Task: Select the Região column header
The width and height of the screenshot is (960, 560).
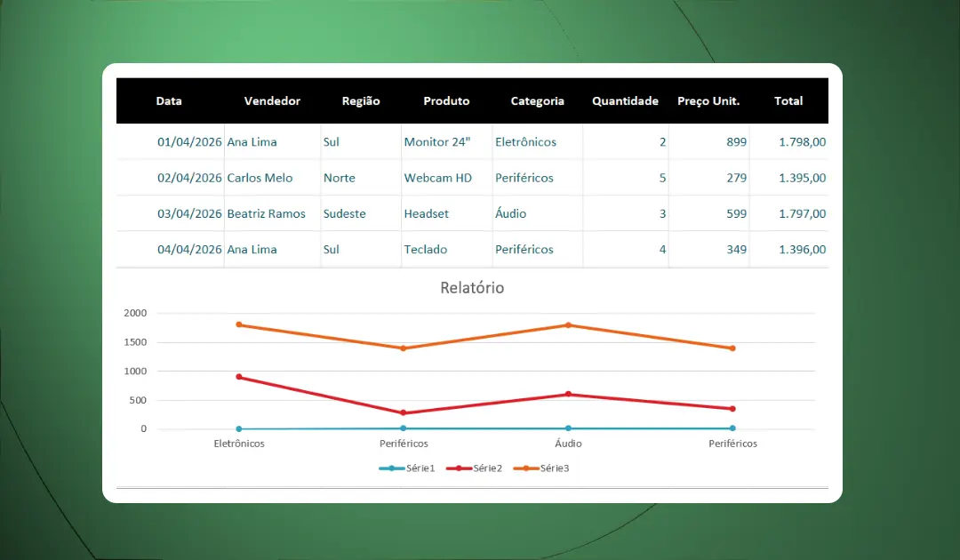Action: point(361,101)
